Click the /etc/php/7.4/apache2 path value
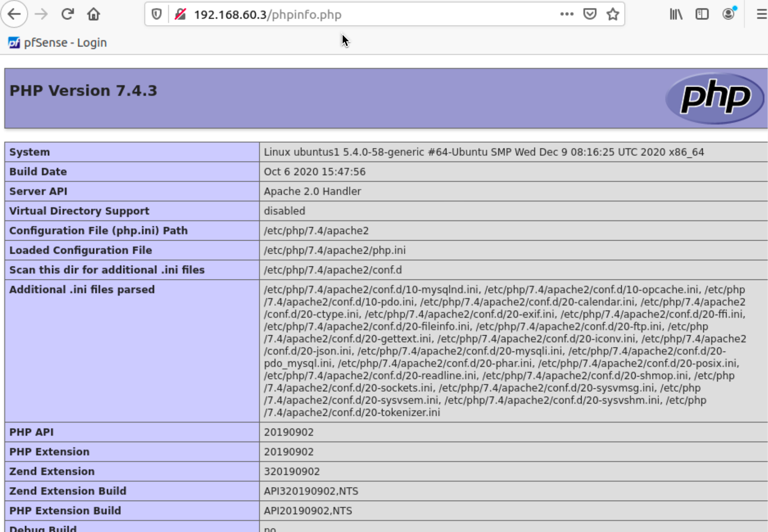 coord(316,231)
